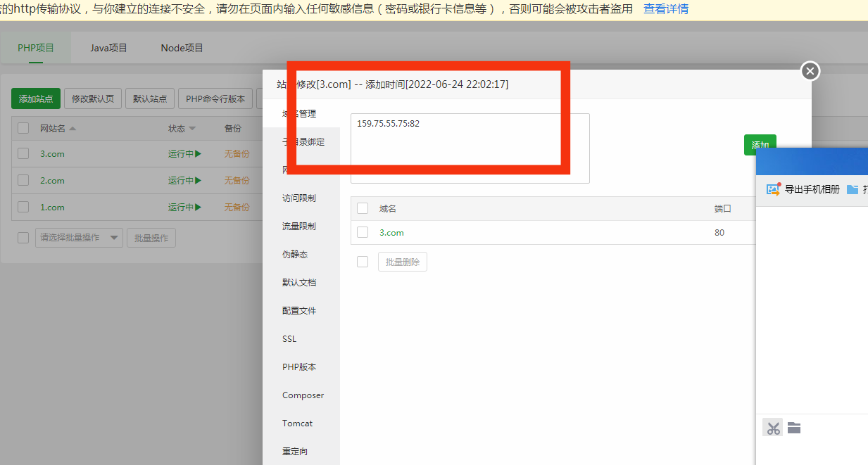The image size is (868, 465).
Task: Open SSL settings in the dialog sidebar
Action: point(289,338)
